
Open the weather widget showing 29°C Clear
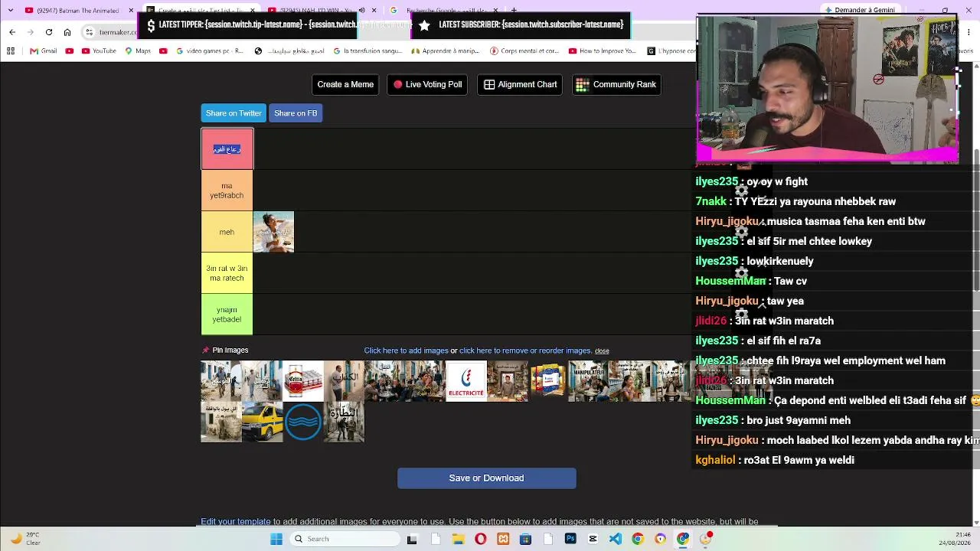click(x=24, y=539)
